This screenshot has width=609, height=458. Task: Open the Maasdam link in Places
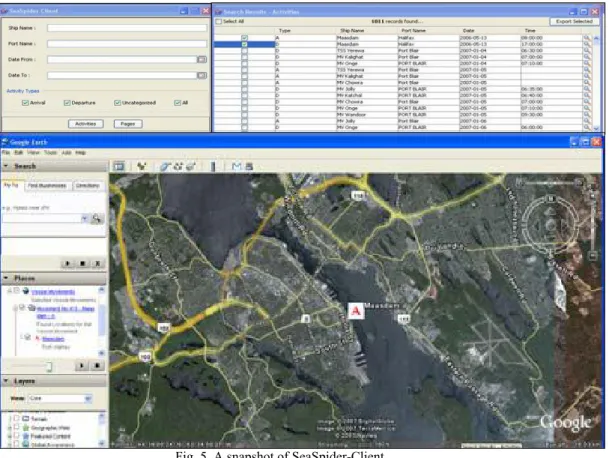53,339
